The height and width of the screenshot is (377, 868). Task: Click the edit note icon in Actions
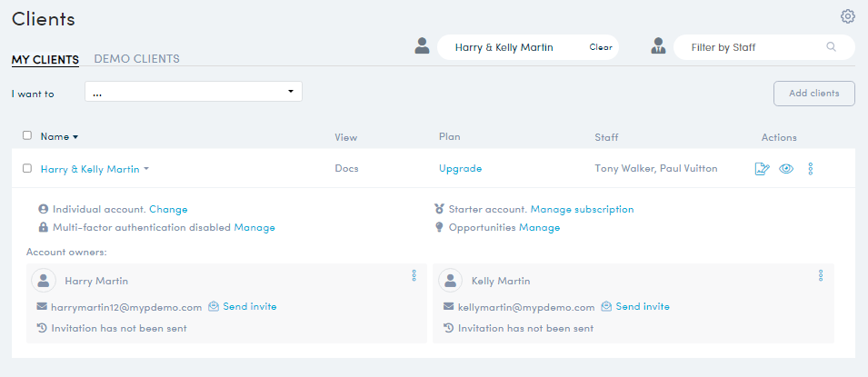(763, 169)
